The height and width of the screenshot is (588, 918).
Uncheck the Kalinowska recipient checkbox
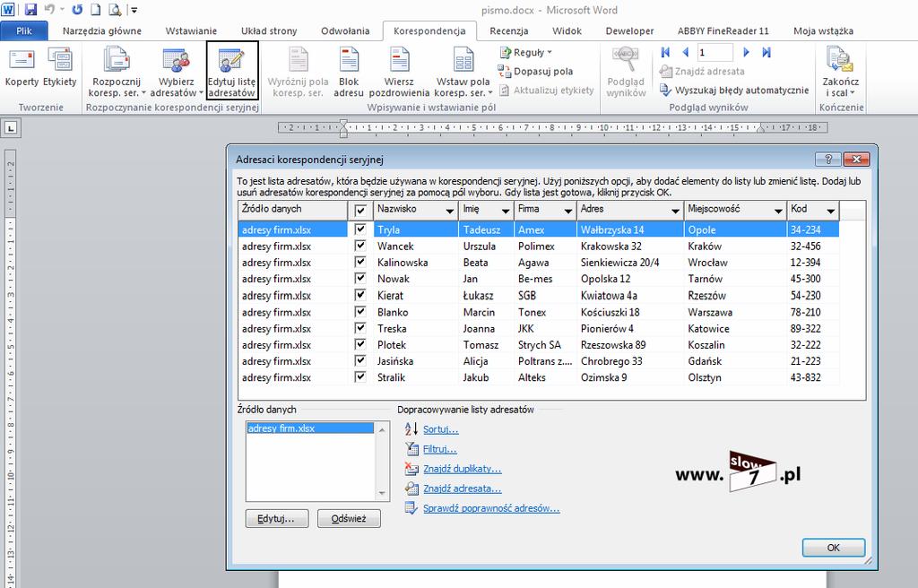(360, 262)
